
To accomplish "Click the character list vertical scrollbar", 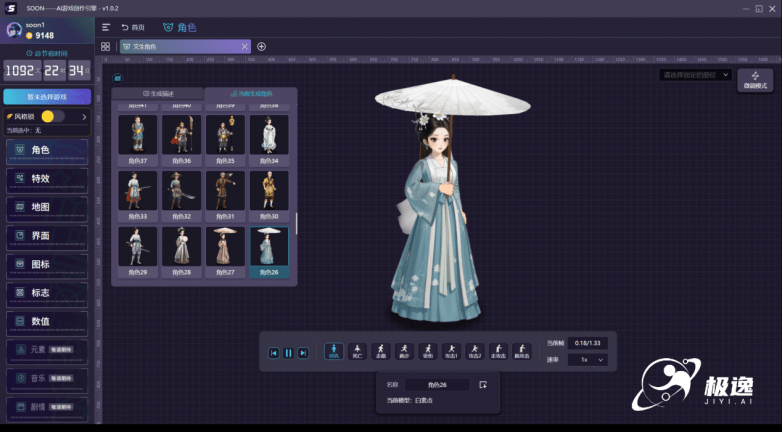I will [x=296, y=224].
